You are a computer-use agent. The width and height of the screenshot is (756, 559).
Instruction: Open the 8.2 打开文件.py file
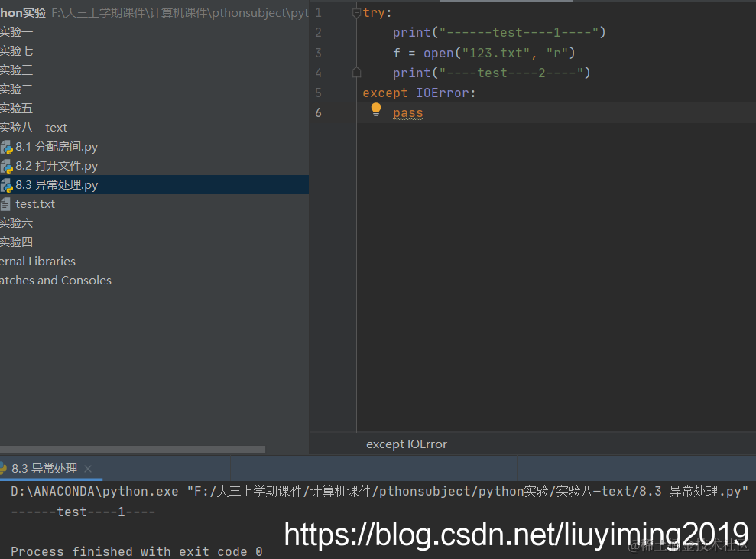[57, 166]
